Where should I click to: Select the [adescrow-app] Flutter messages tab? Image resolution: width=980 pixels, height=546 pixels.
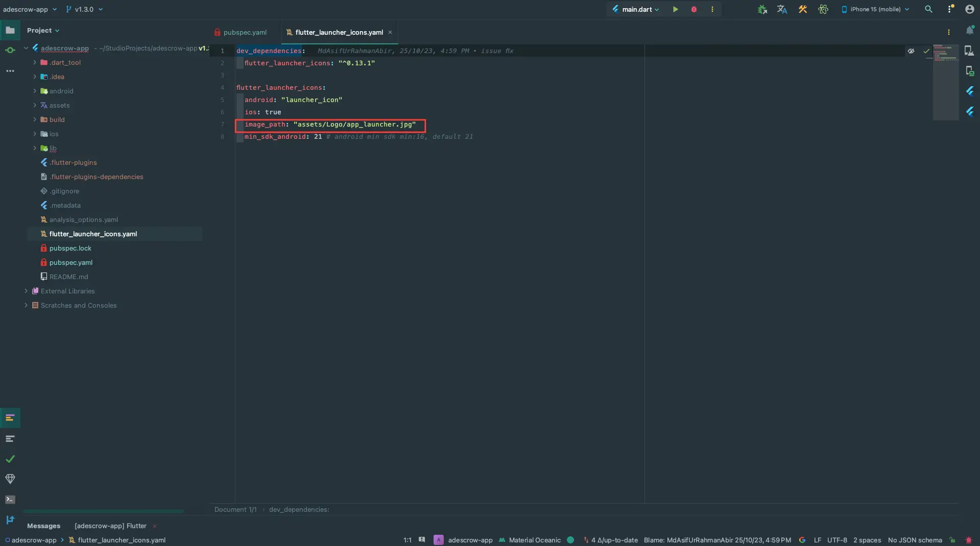(x=110, y=526)
